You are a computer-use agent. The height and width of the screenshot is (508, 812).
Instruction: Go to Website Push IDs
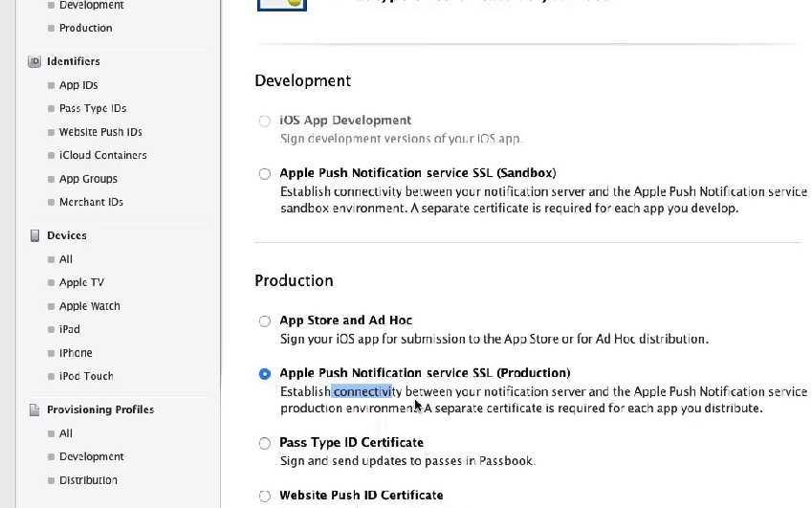(100, 132)
